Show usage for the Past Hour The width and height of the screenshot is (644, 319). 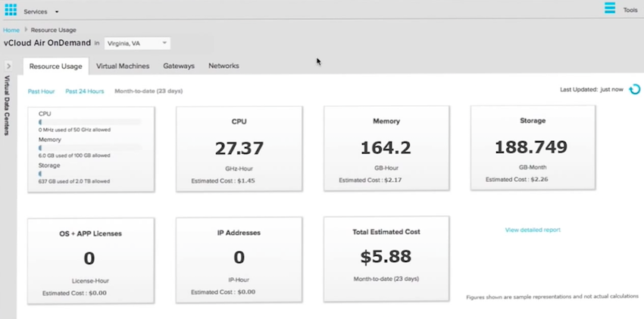pos(41,91)
